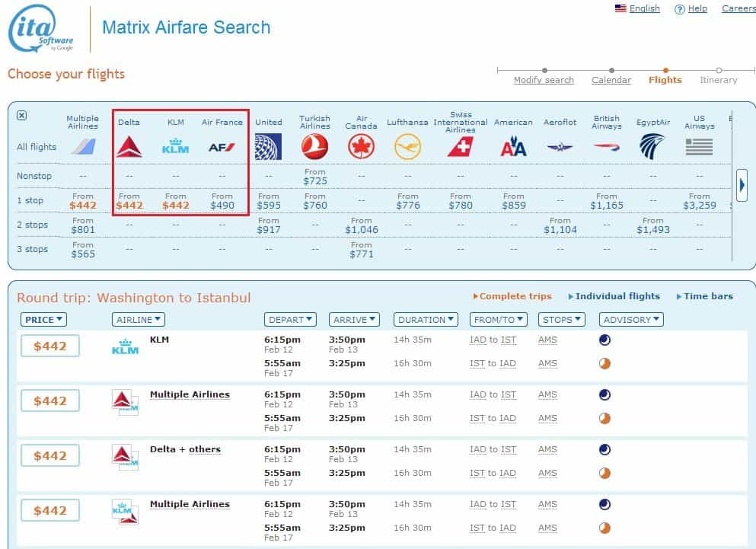The width and height of the screenshot is (756, 549).
Task: Change language via the English link
Action: (x=645, y=8)
